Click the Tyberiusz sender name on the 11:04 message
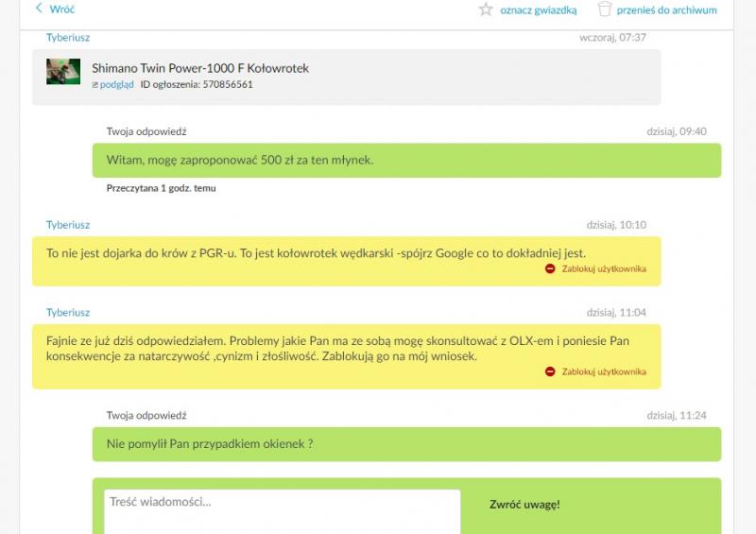This screenshot has height=534, width=756. 68,312
